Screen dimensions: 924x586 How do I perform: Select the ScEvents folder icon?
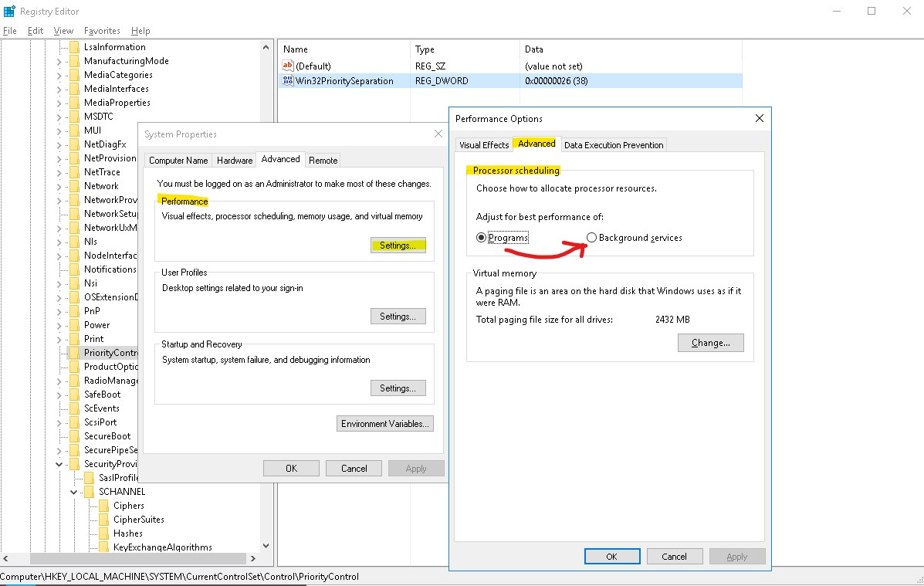74,408
